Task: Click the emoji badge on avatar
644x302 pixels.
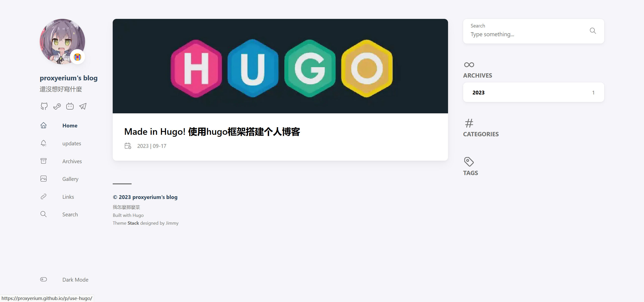Action: coord(77,57)
